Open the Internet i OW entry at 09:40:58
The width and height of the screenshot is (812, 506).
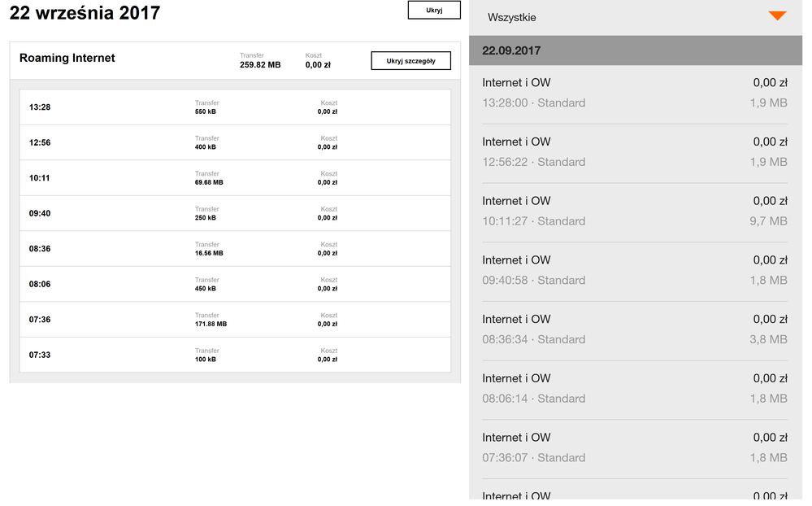pyautogui.click(x=634, y=271)
